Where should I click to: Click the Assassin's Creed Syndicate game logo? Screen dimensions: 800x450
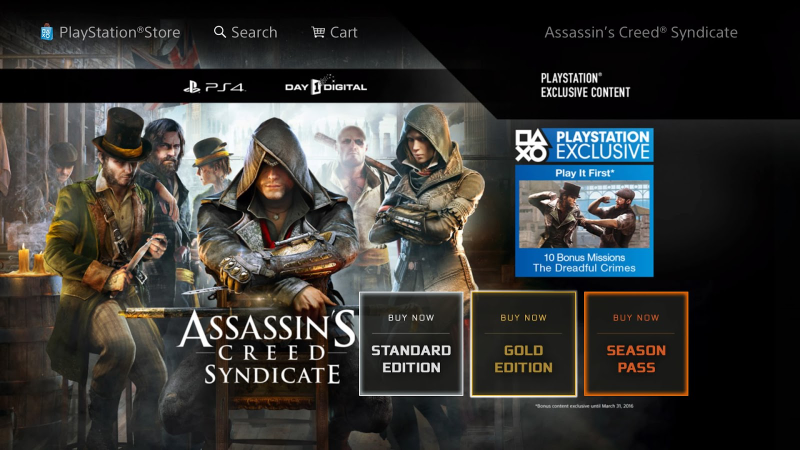tap(266, 347)
